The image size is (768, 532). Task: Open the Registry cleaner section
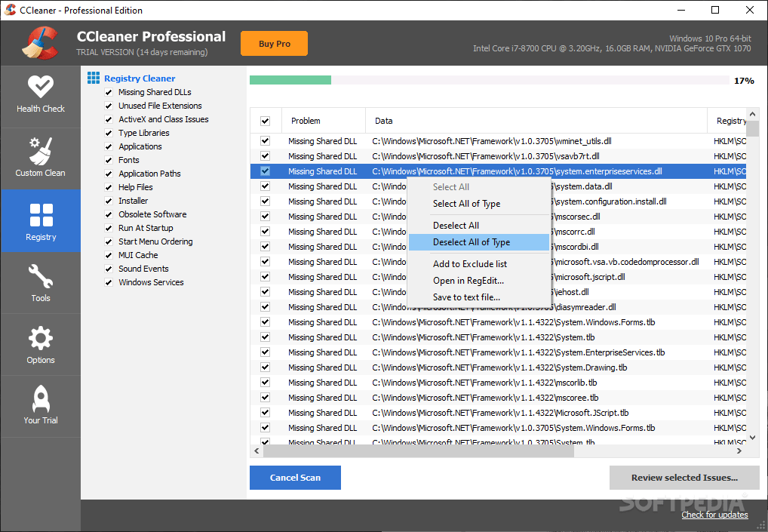(41, 221)
